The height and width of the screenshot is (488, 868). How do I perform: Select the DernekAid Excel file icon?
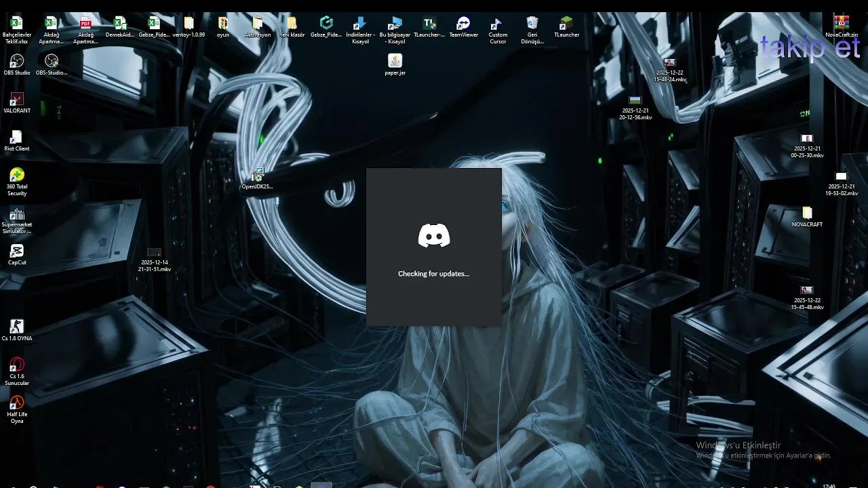[120, 24]
